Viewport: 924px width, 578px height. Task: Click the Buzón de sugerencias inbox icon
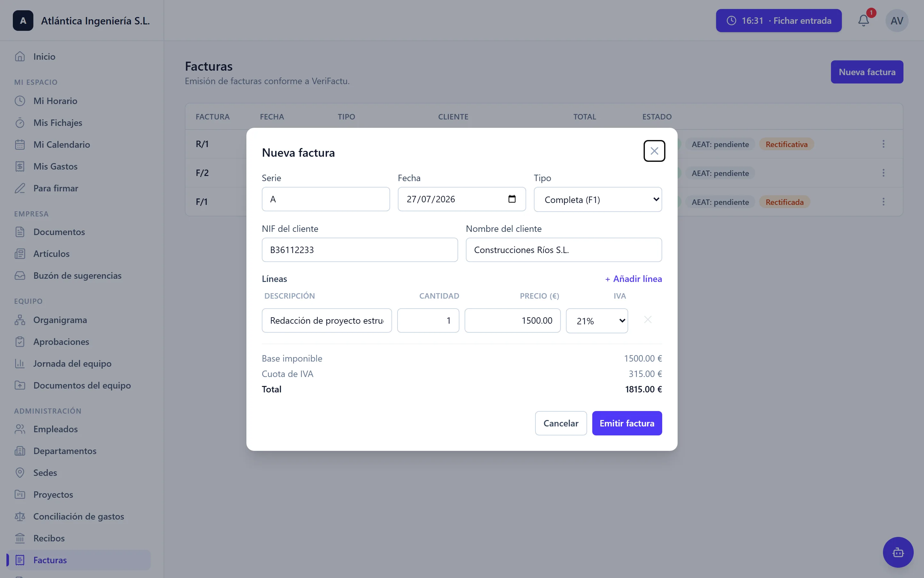(x=20, y=276)
